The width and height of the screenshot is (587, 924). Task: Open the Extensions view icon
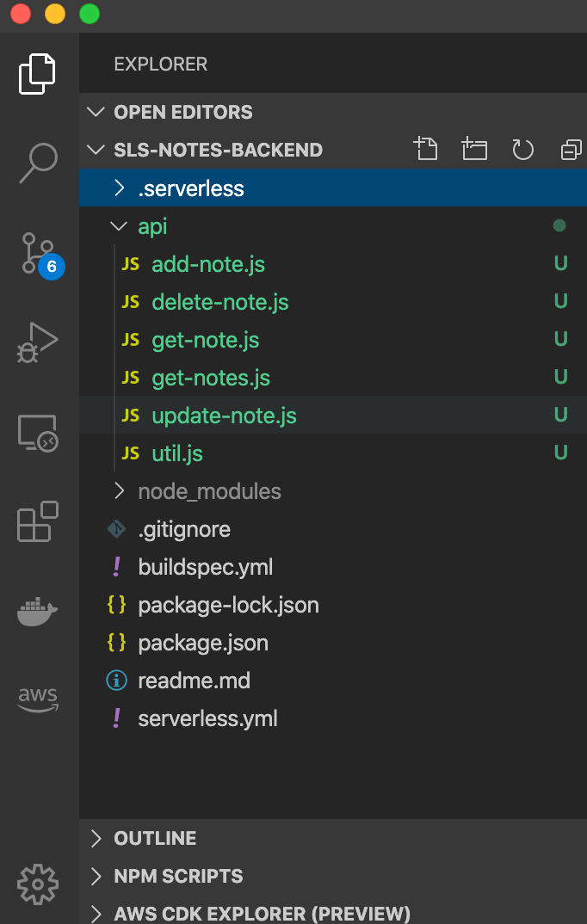click(x=38, y=521)
